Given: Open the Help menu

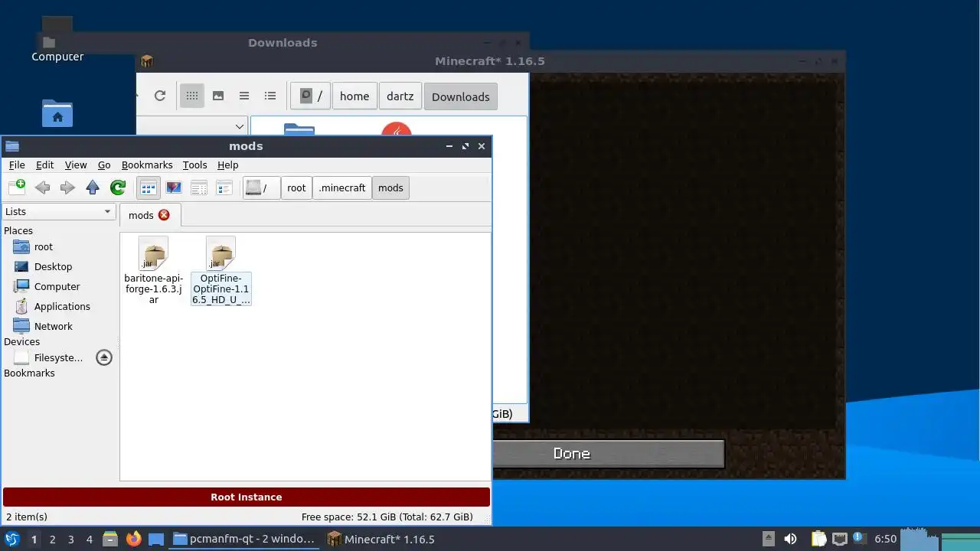Looking at the screenshot, I should pos(227,165).
